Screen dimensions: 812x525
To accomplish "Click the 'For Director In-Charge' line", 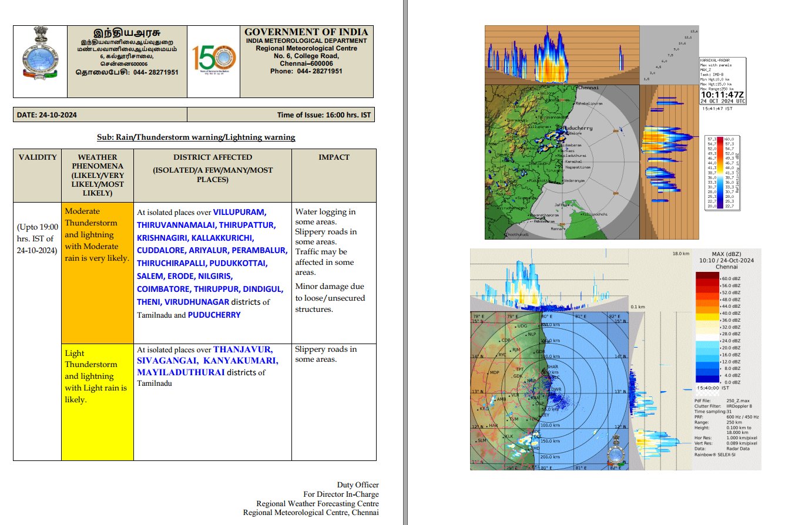I will pyautogui.click(x=341, y=494).
